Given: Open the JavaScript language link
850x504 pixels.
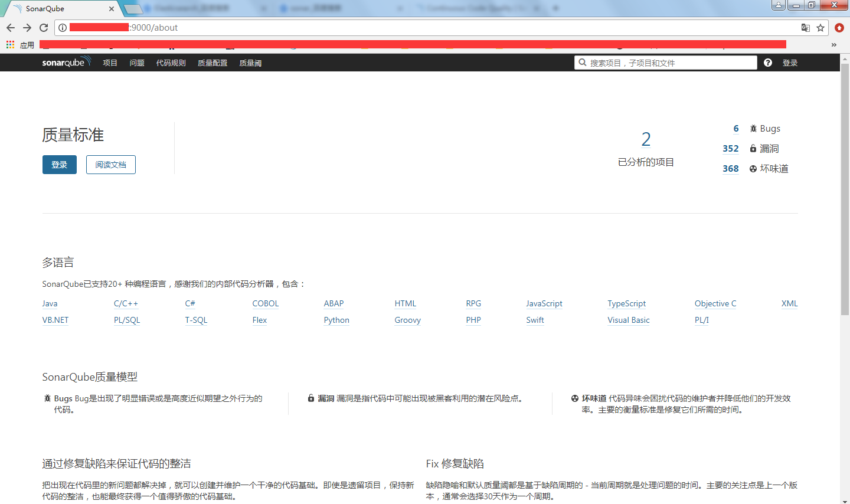Looking at the screenshot, I should pos(544,303).
